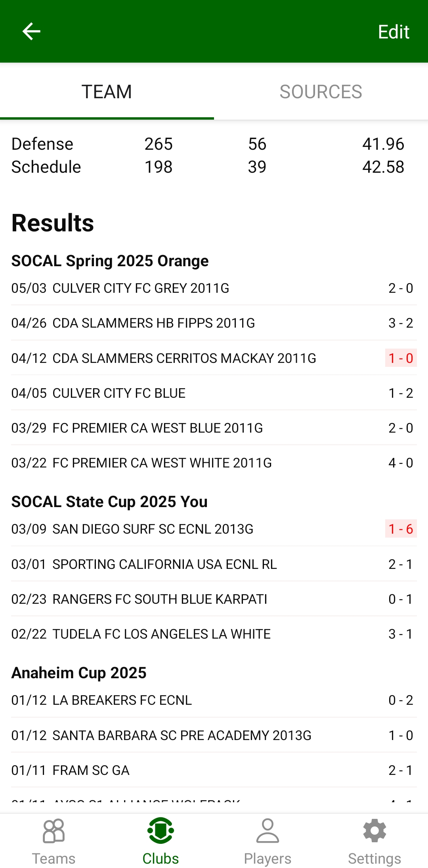Select the CDA Slammers HB Fipps match
Viewport: 428px width, 868px height.
(x=153, y=323)
